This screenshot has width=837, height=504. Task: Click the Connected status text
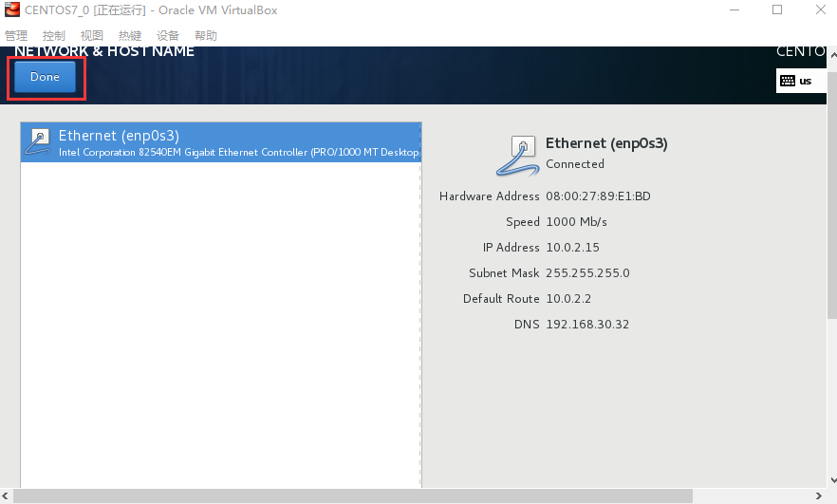575,164
